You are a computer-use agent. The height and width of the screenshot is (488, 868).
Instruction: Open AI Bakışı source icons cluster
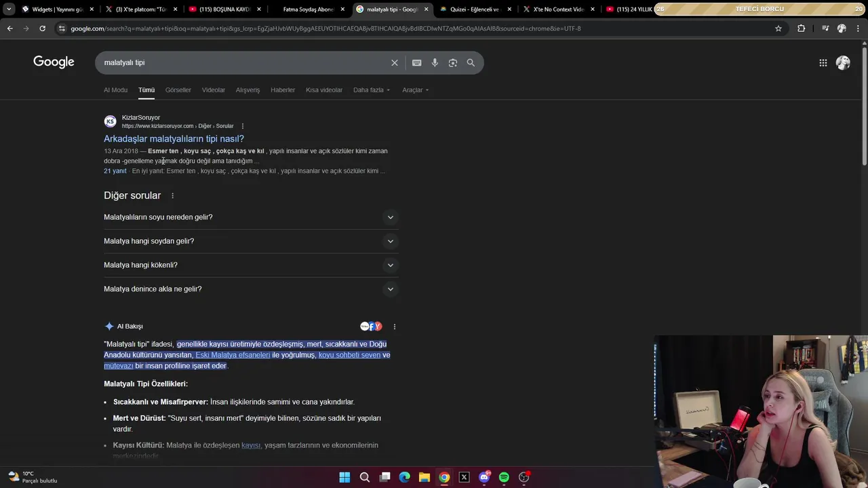pos(371,327)
